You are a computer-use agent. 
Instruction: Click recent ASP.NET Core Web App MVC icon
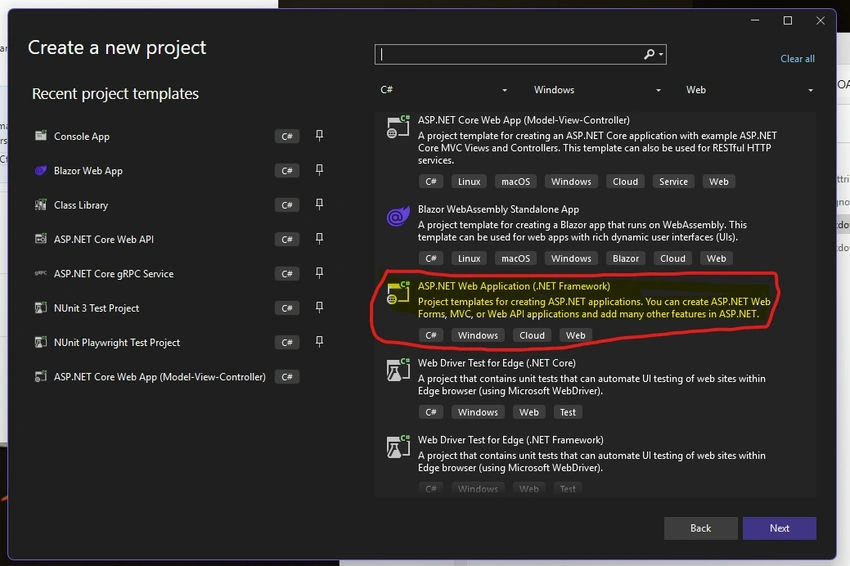41,376
